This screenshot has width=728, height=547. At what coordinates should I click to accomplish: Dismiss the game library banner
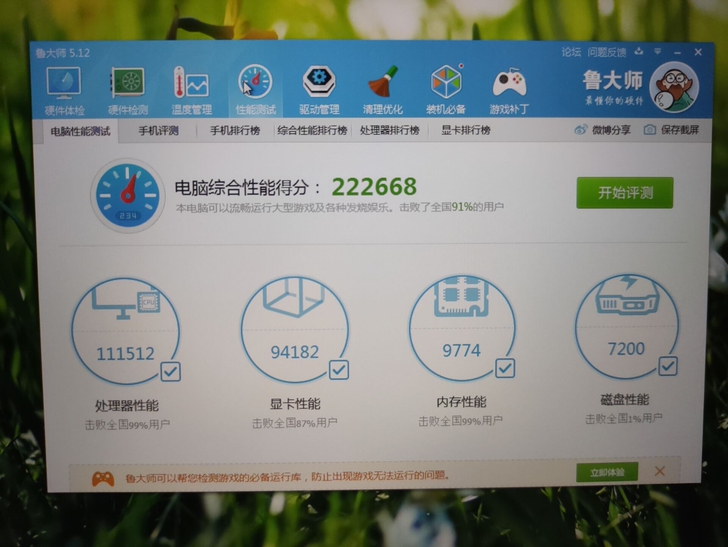[660, 471]
